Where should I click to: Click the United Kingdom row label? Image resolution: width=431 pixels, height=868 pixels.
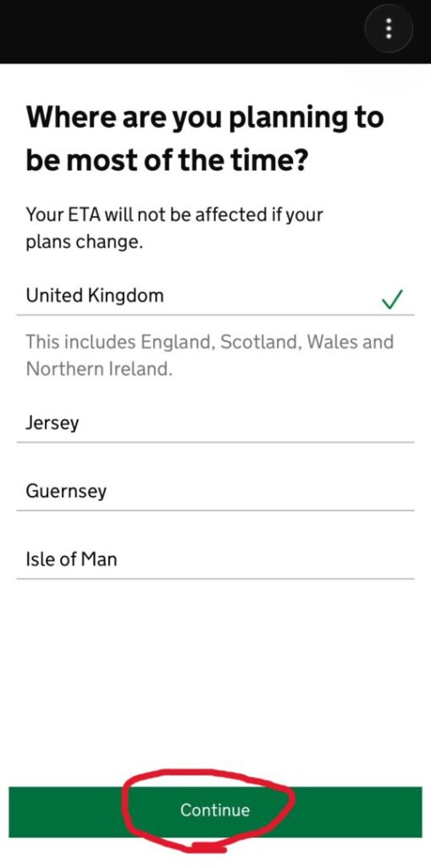tap(95, 296)
